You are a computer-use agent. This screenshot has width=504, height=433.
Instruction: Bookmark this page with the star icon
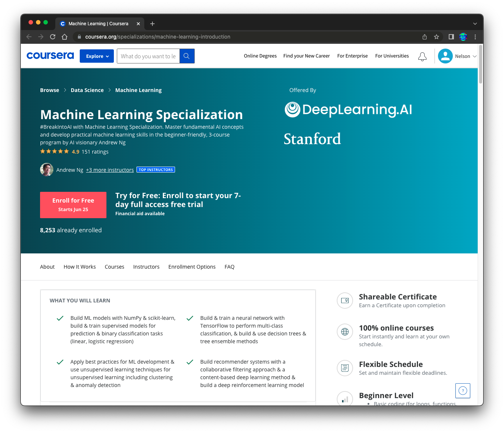coord(437,37)
